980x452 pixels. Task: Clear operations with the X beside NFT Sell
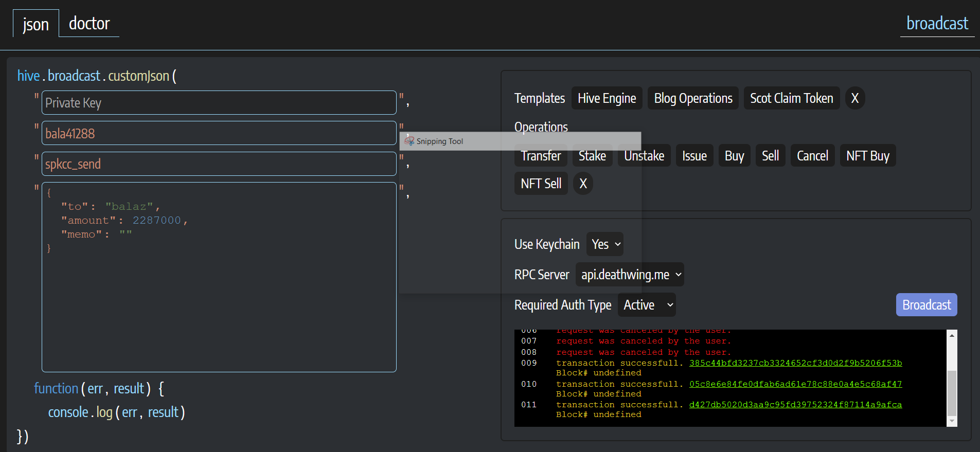tap(583, 184)
